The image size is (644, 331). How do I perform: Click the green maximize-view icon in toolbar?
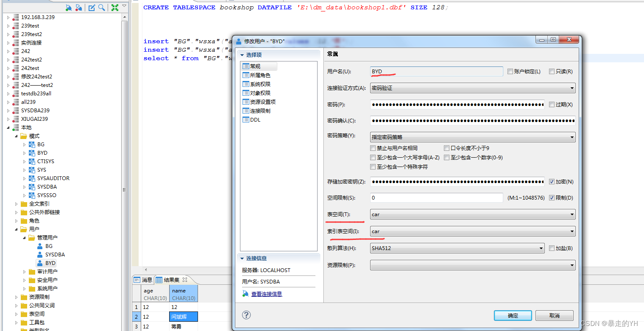114,7
